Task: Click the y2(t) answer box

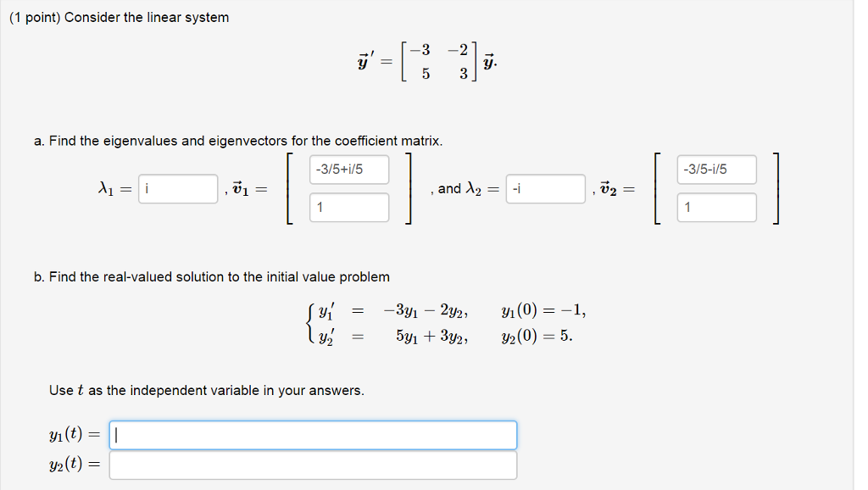Action: (x=314, y=464)
